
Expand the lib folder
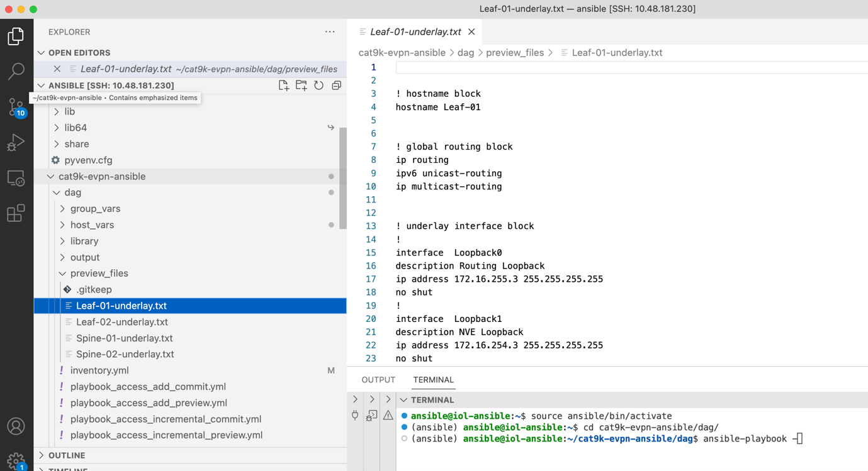coord(57,112)
